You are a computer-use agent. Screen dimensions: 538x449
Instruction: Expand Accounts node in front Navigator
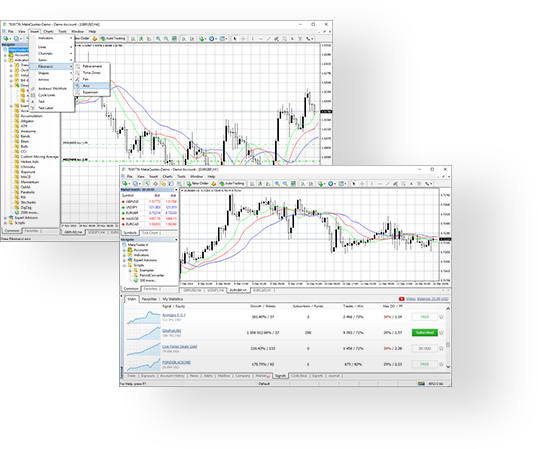[x=124, y=250]
